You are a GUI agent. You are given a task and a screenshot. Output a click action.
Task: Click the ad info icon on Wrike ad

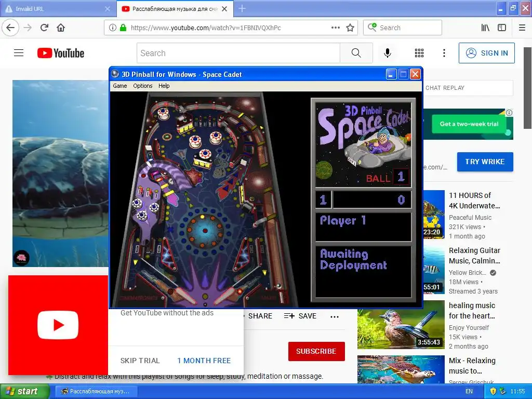[509, 113]
